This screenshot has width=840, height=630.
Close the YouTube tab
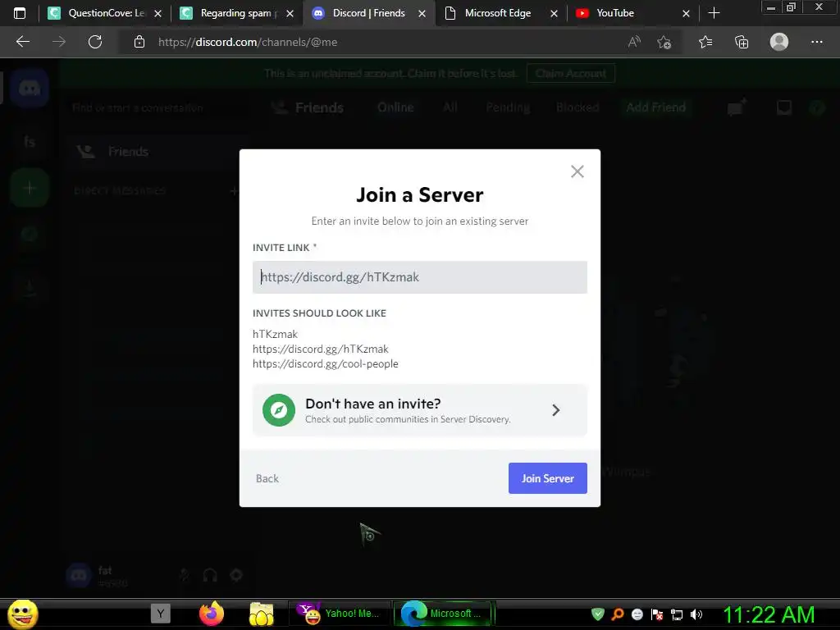pos(686,13)
